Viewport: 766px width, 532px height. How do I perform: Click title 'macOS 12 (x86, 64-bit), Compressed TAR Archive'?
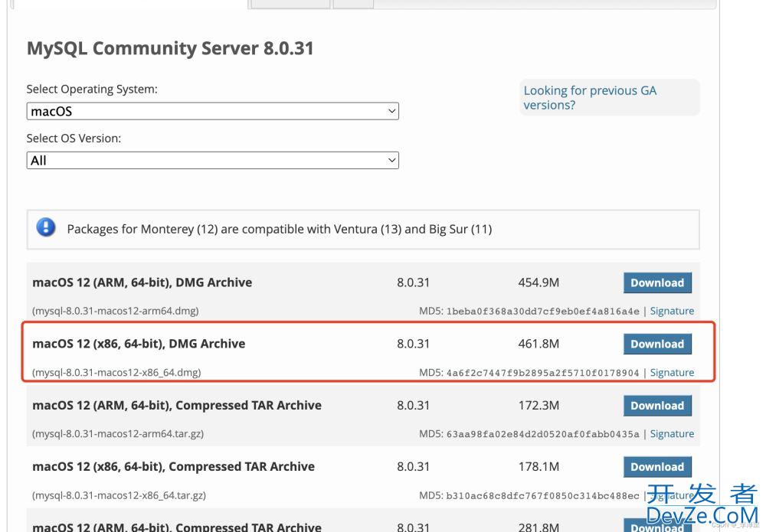[173, 467]
